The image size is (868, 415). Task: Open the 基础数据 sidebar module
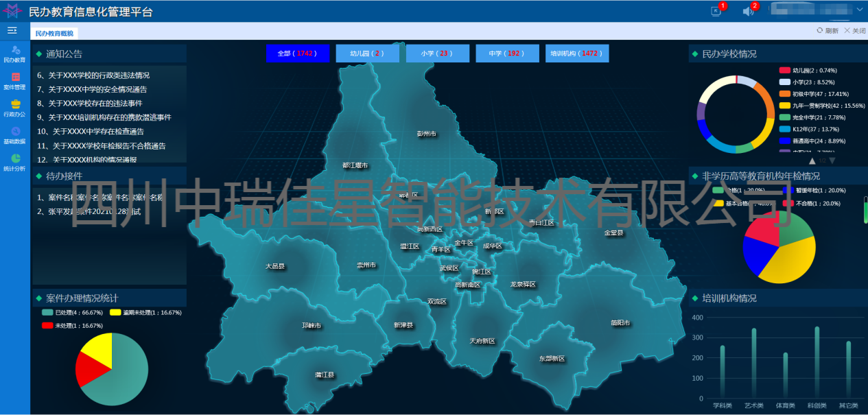pos(14,134)
